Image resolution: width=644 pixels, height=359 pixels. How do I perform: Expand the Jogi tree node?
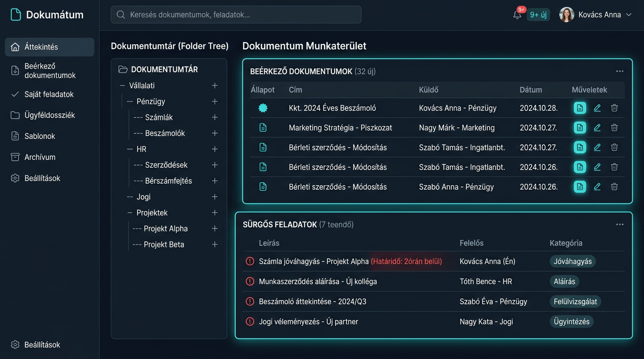tap(130, 197)
